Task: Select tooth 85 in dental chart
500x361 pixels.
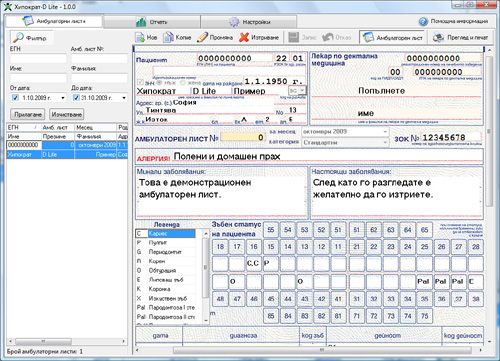Action: pos(271,316)
